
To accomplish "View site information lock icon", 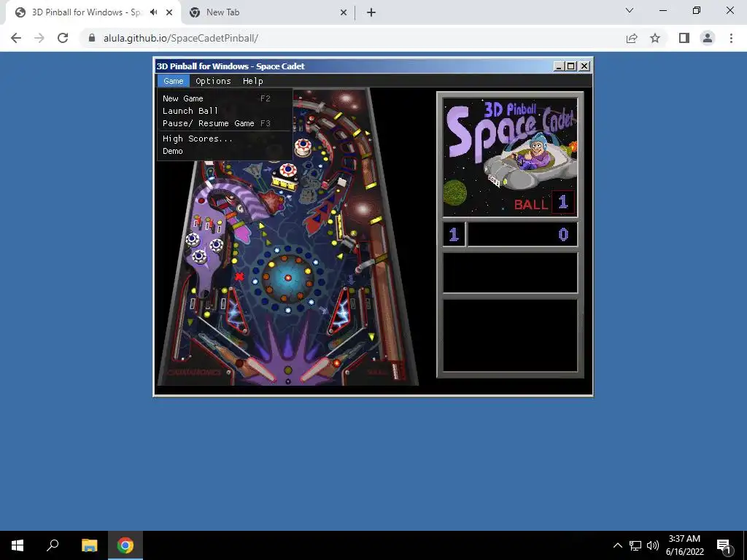I will coord(92,38).
